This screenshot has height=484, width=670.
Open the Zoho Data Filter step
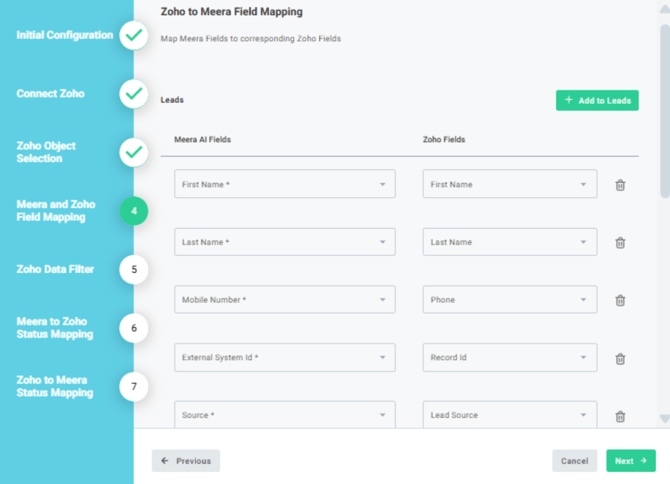(x=55, y=269)
